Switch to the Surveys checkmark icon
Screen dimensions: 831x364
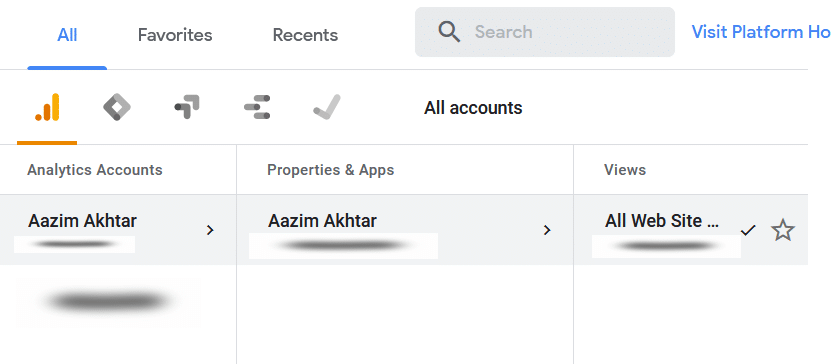click(x=326, y=107)
